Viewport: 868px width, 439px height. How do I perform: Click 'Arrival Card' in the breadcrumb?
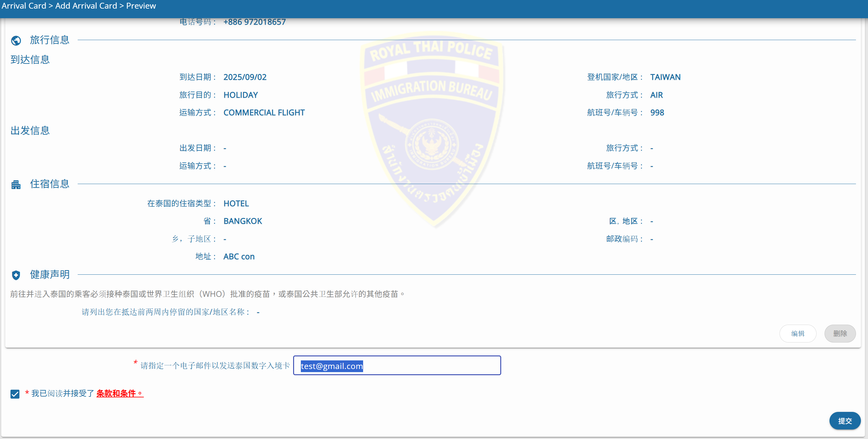24,6
